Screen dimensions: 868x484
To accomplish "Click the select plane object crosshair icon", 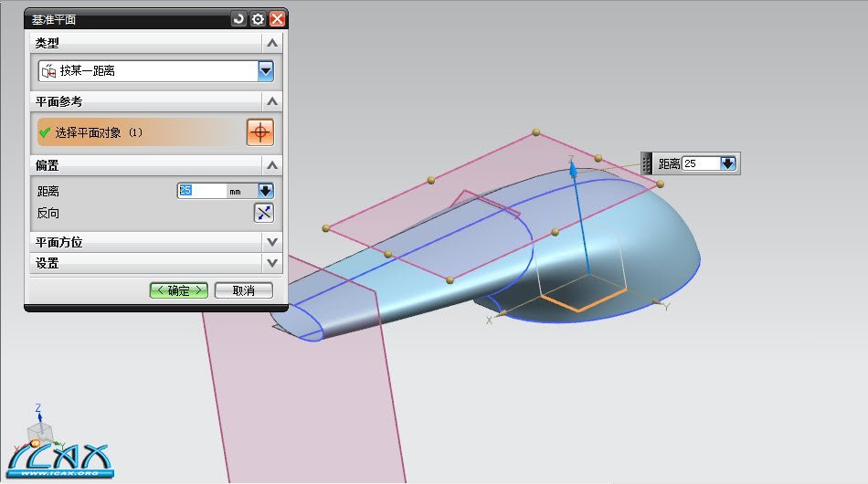I will pyautogui.click(x=260, y=132).
